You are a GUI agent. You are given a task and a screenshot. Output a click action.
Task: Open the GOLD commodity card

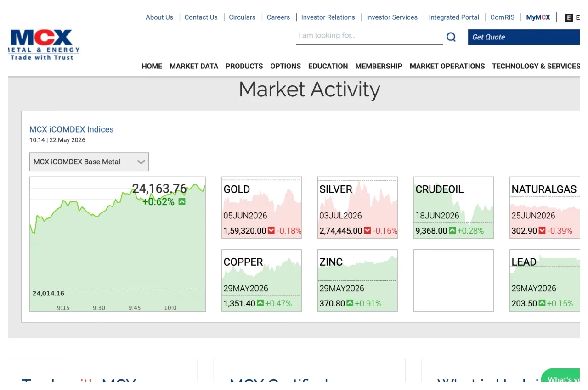261,207
